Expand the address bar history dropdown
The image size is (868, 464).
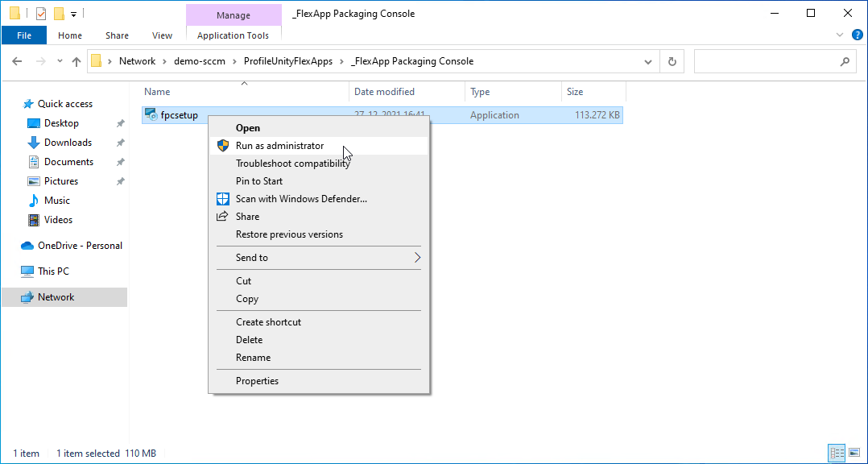point(648,61)
